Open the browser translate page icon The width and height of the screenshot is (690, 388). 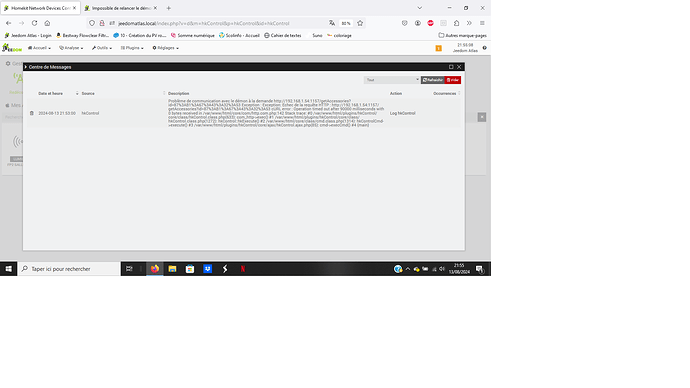point(332,23)
